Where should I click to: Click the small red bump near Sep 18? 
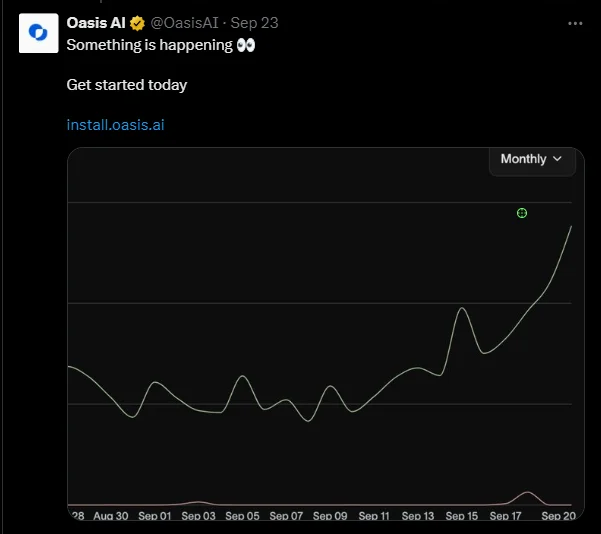point(527,492)
